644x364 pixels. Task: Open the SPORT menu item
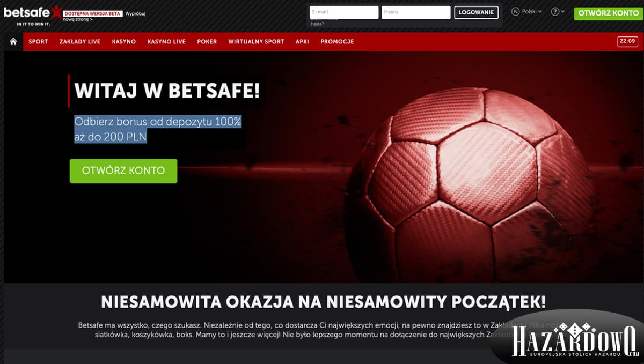click(38, 42)
